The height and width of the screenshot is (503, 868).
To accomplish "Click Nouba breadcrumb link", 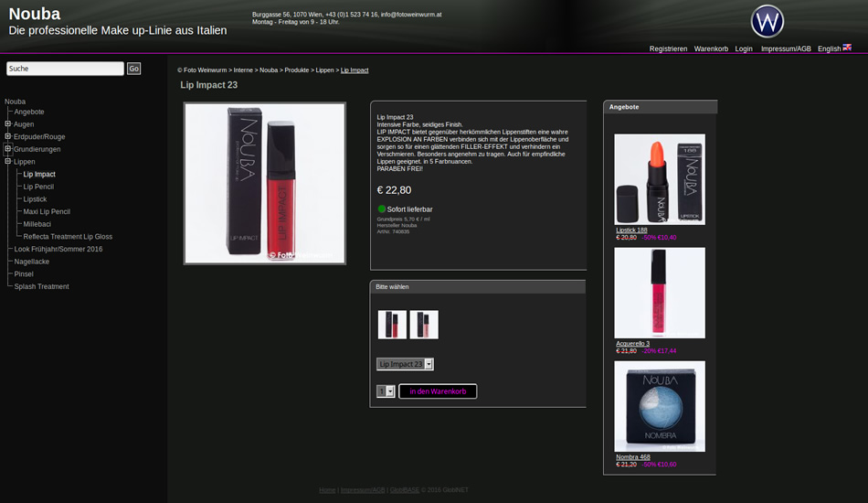I will (x=269, y=70).
